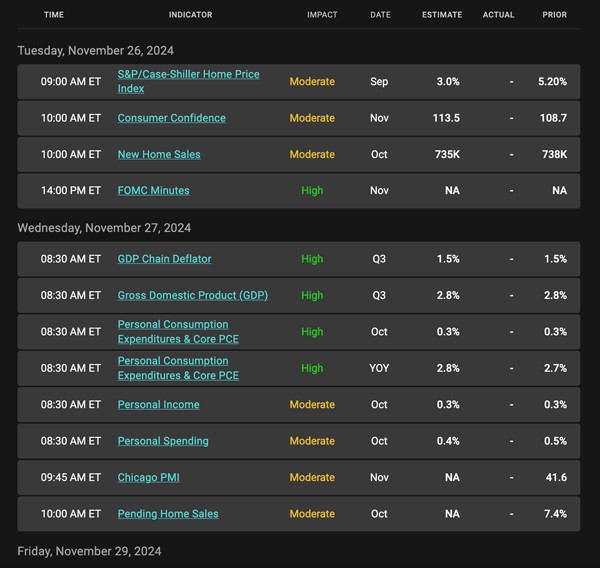The image size is (600, 568).
Task: Click the Personal Income link
Action: (x=158, y=404)
